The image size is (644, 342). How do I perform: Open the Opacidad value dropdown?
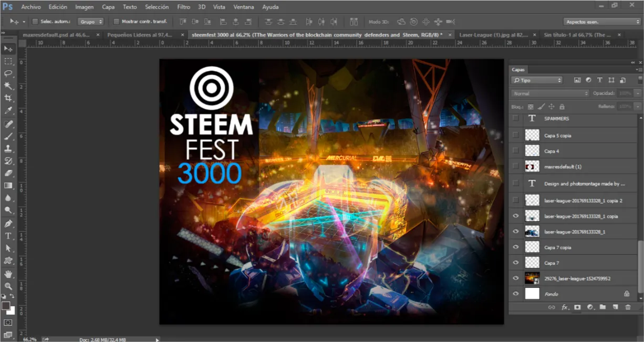(x=638, y=93)
